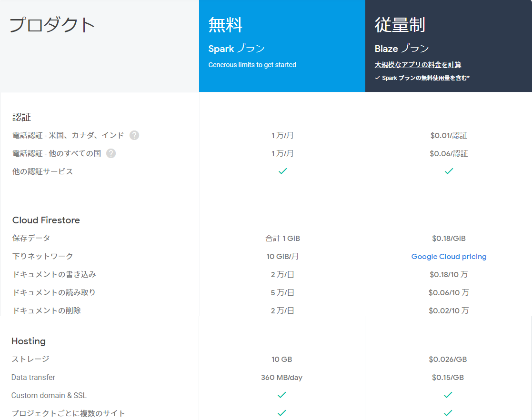Screen dimensions: 532x420
Task: Click the 他の認証サービス label
Action: (42, 171)
